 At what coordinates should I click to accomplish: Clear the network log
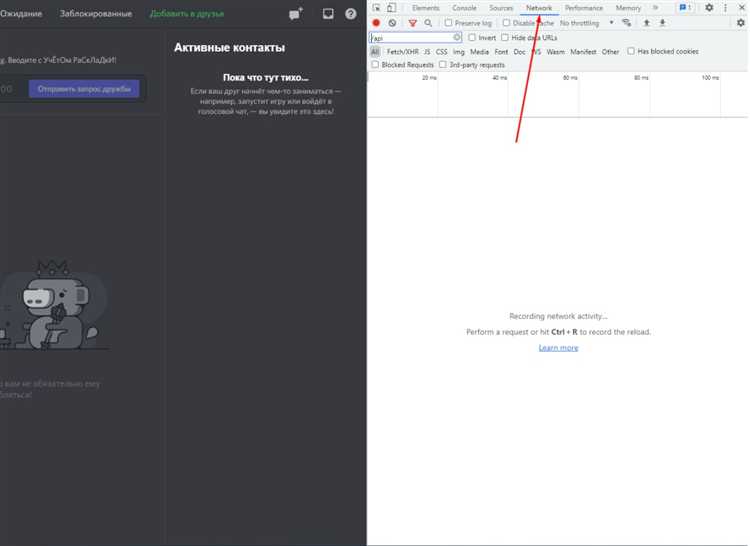pyautogui.click(x=392, y=22)
